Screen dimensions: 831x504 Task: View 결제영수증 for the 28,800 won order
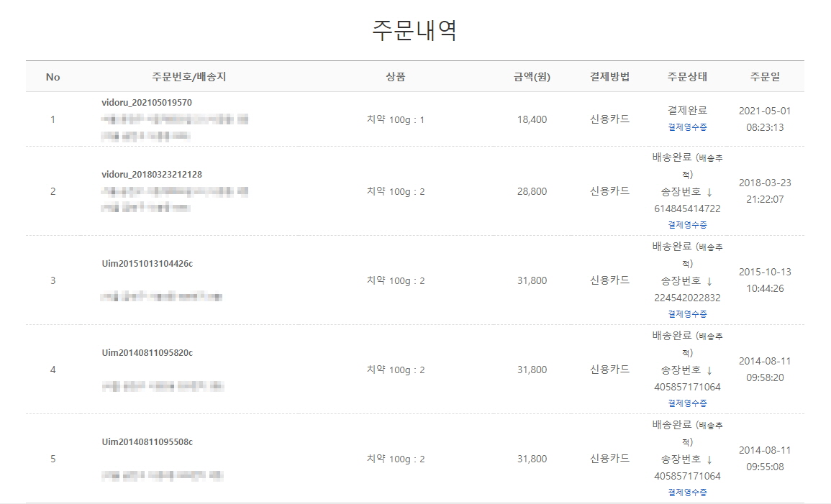(x=687, y=225)
